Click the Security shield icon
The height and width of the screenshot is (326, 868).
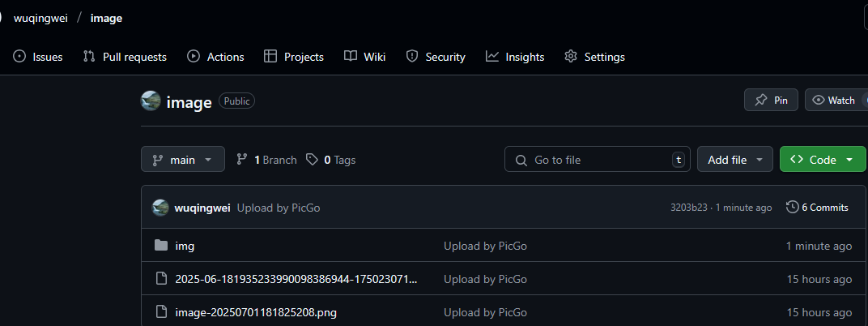tap(412, 57)
